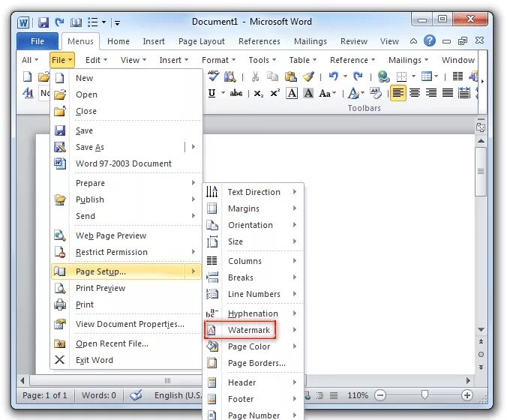Switch to the Home ribbon tab
Screen dimensions: 507x420
pos(118,41)
